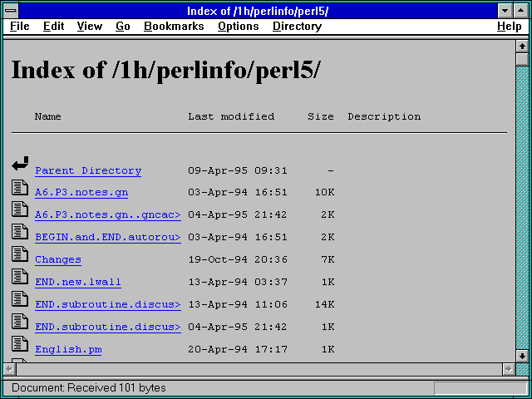
Task: Open the Directory menu
Action: pos(298,26)
